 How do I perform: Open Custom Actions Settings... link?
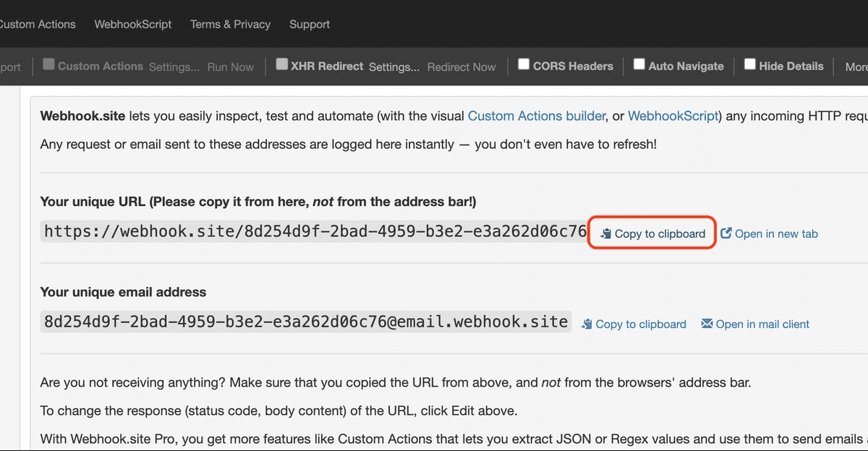tap(174, 66)
